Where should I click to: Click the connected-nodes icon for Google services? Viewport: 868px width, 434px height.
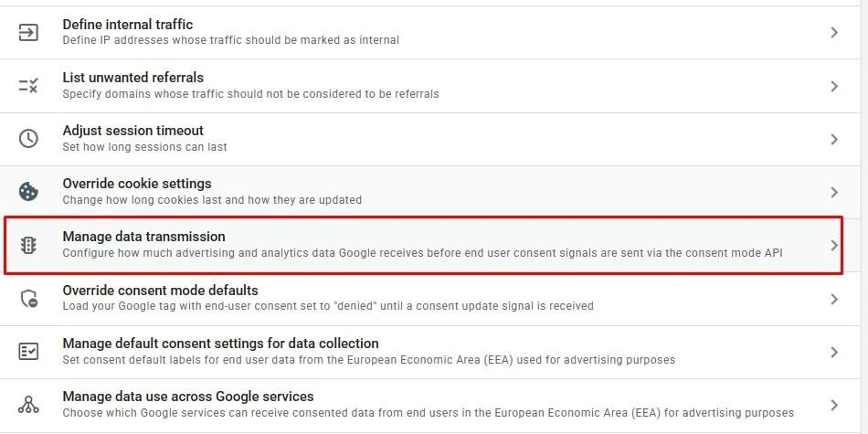point(28,405)
